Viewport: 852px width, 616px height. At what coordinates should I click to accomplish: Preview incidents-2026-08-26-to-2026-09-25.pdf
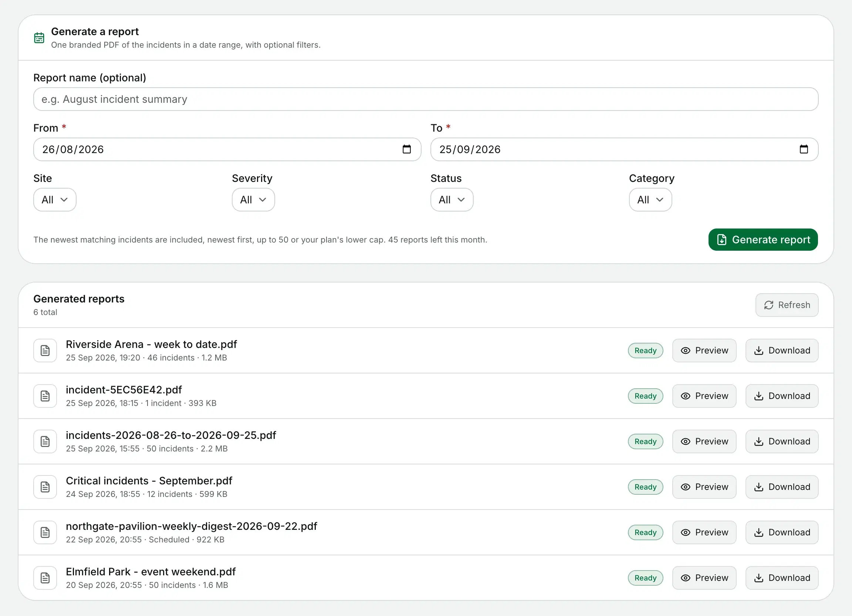point(704,441)
